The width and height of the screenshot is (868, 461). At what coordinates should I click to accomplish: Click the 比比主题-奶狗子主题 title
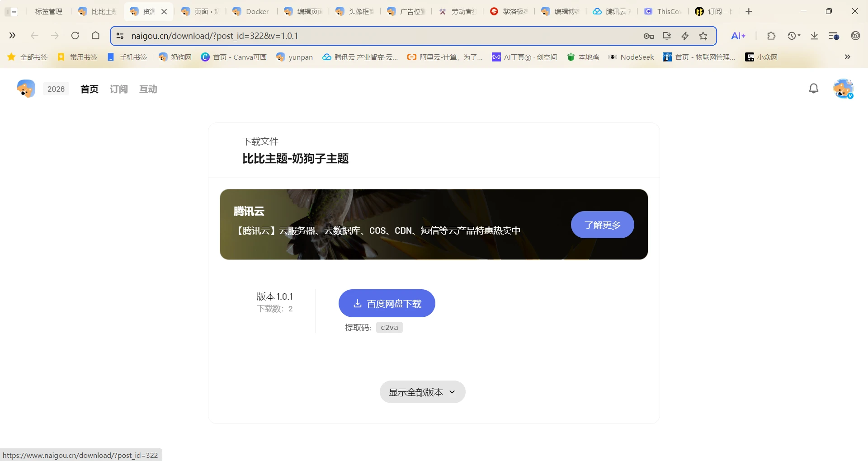[296, 159]
